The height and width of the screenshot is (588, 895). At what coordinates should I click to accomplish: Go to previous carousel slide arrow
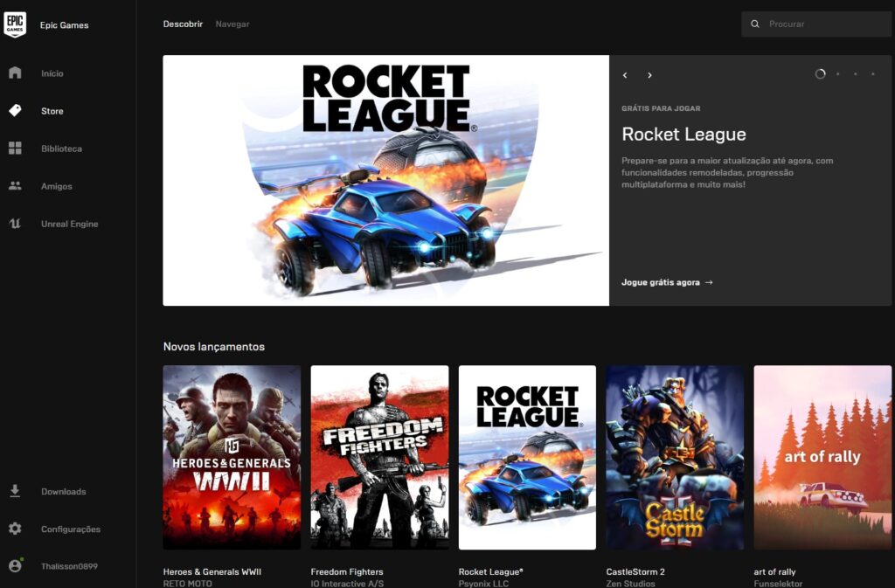(625, 75)
